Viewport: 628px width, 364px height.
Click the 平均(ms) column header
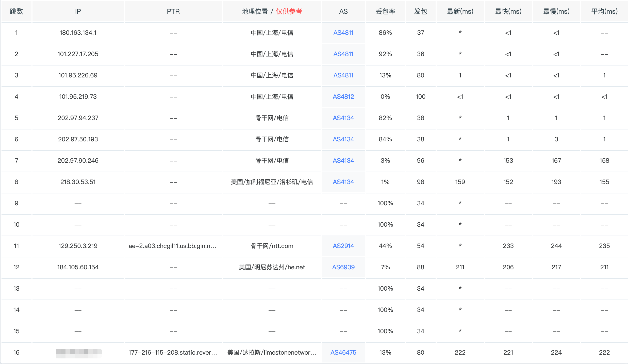tap(604, 11)
